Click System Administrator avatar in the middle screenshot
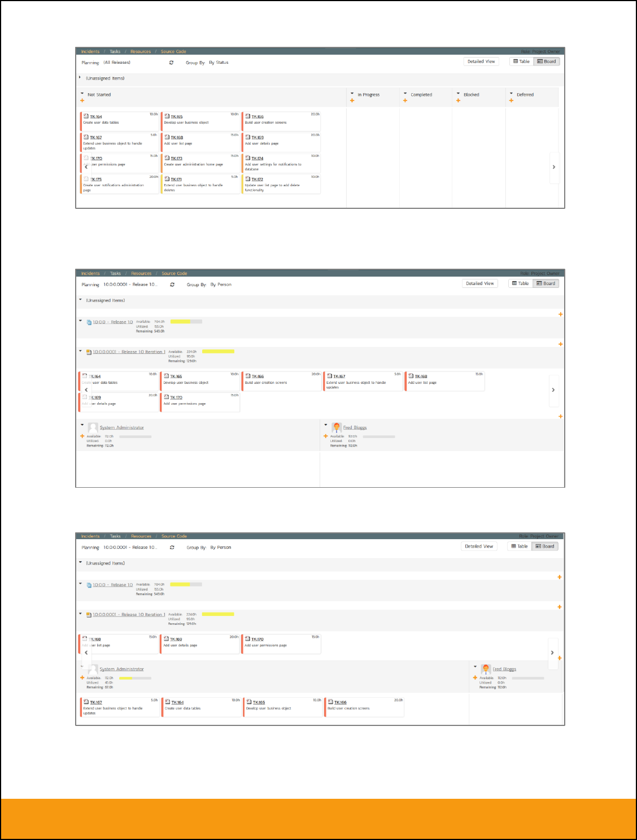This screenshot has width=637, height=840. pyautogui.click(x=93, y=427)
